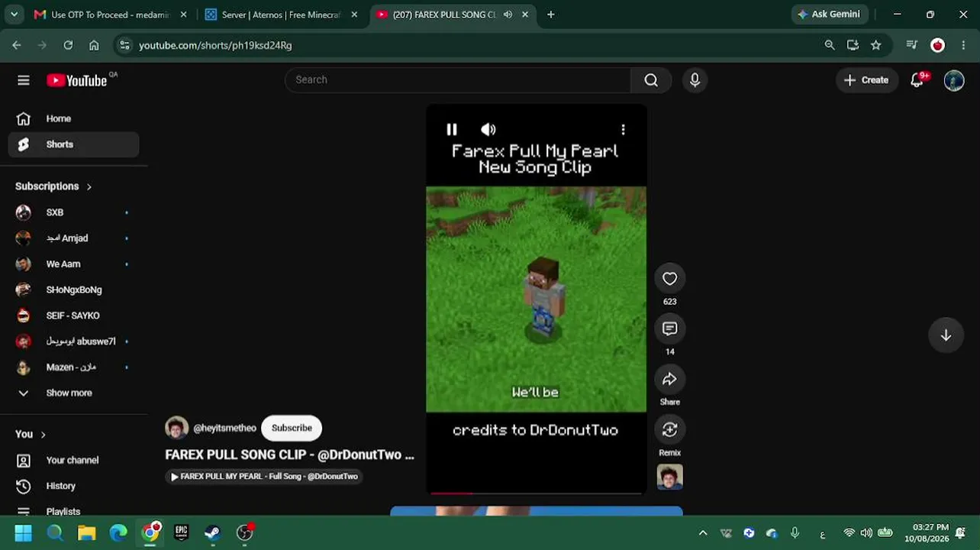Go back in browser history

coord(17,45)
